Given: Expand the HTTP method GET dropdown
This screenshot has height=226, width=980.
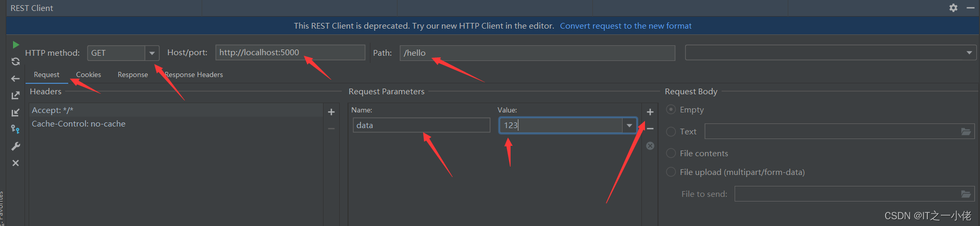Looking at the screenshot, I should coord(152,53).
